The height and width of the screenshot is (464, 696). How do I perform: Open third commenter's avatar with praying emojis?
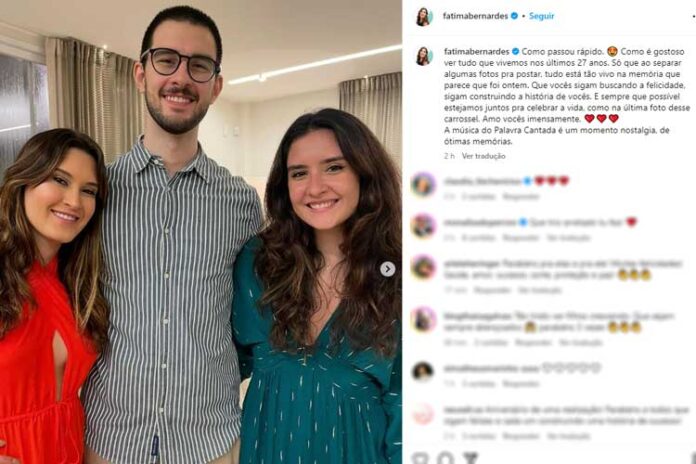pyautogui.click(x=423, y=268)
